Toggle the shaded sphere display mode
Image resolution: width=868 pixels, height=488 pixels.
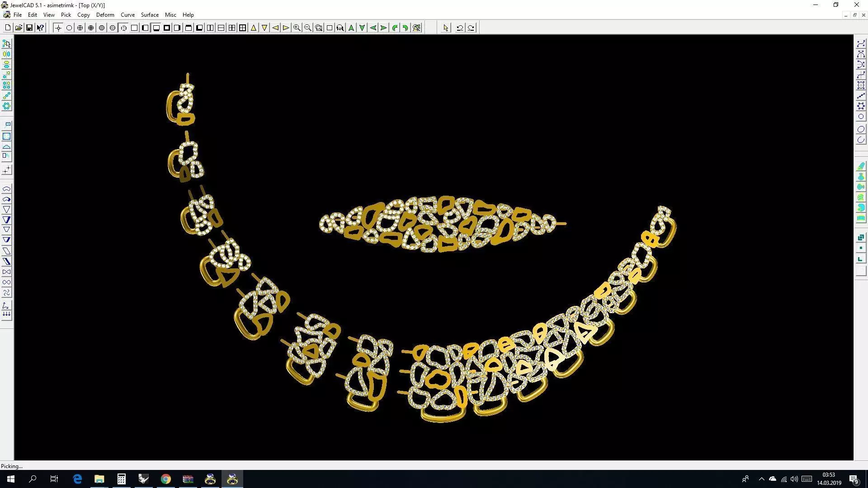tap(102, 28)
